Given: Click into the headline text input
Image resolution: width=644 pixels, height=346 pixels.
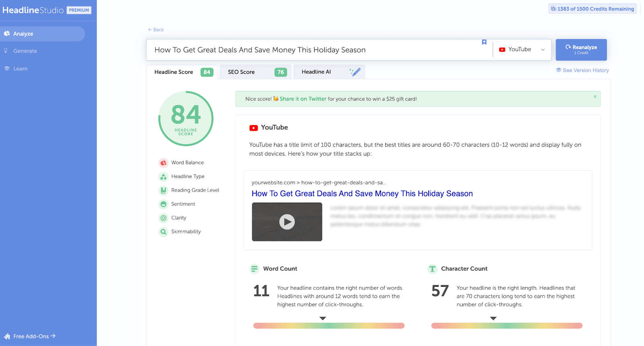Looking at the screenshot, I should click(314, 50).
